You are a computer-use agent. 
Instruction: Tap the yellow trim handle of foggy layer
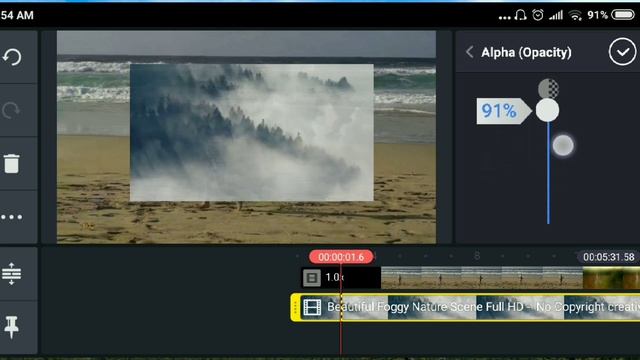pos(296,307)
